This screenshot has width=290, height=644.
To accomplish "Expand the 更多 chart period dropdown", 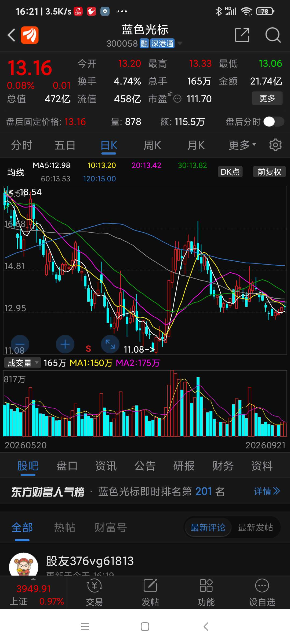I will [242, 145].
